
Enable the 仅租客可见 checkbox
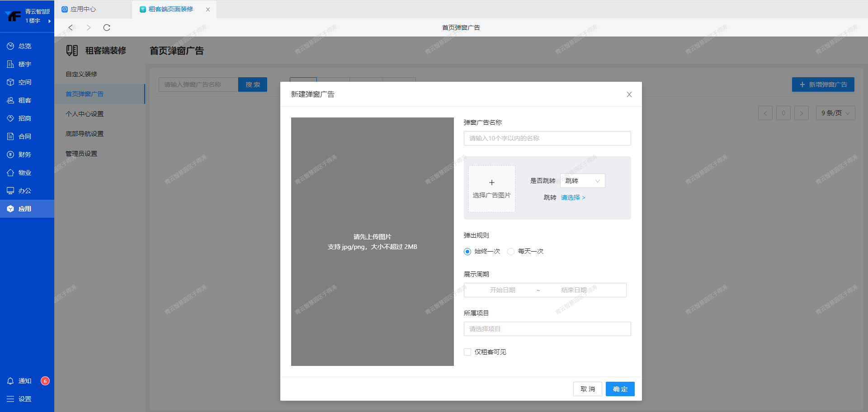[467, 352]
